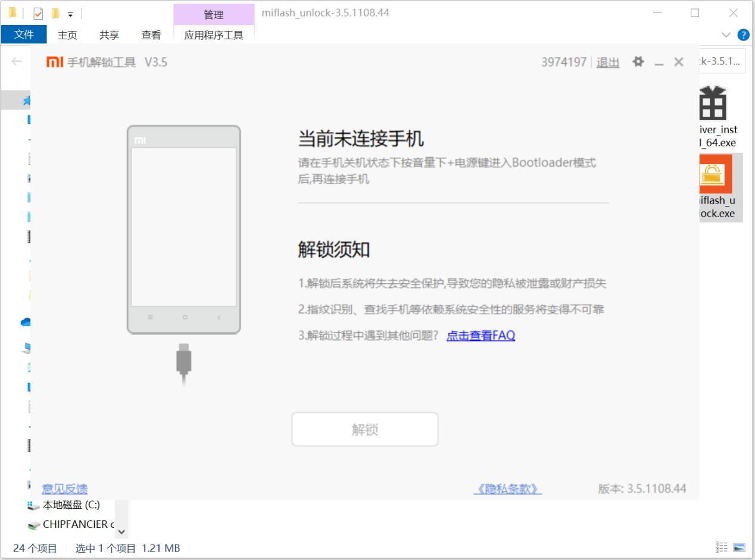
Task: Click heading 解锁须知
Action: 333,249
